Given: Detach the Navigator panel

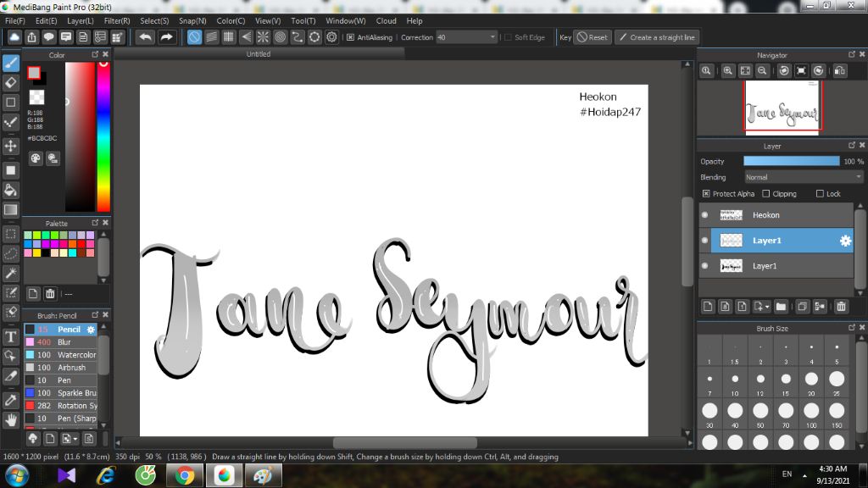Looking at the screenshot, I should 852,54.
